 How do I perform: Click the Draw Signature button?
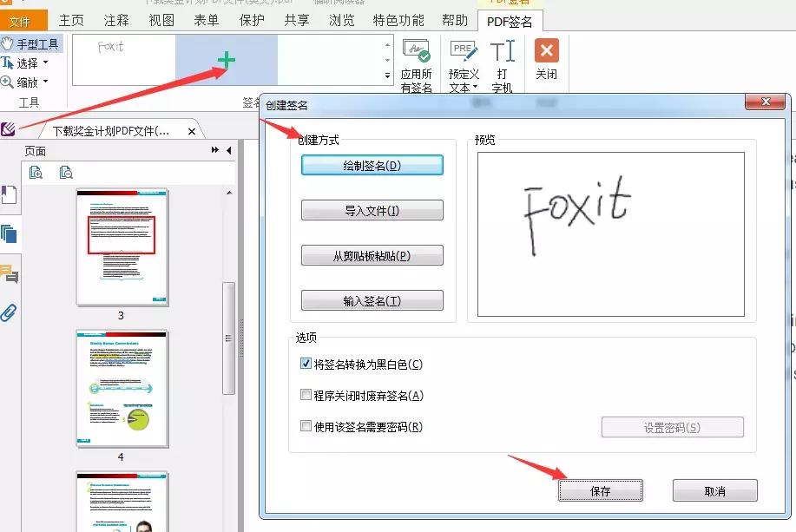[x=371, y=165]
